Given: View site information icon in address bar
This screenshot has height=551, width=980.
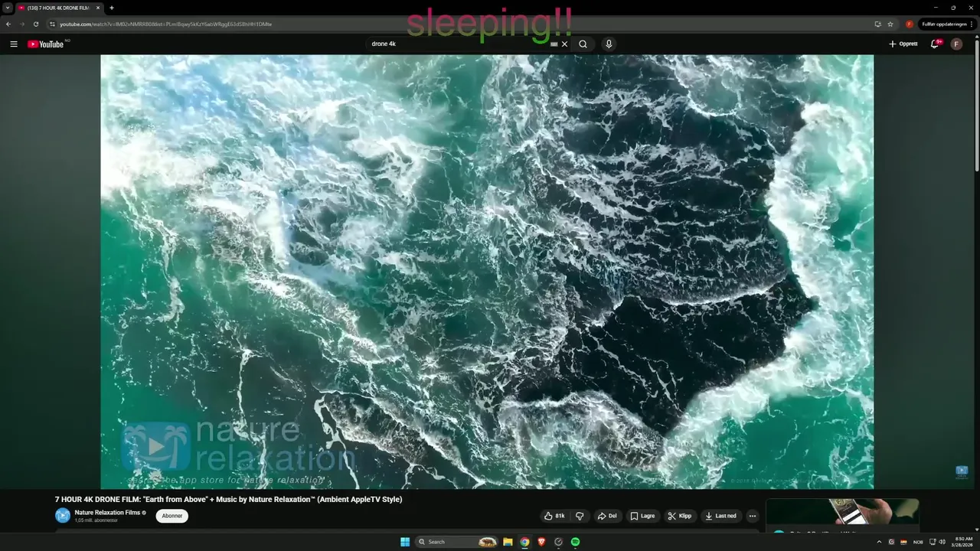Looking at the screenshot, I should tap(52, 24).
